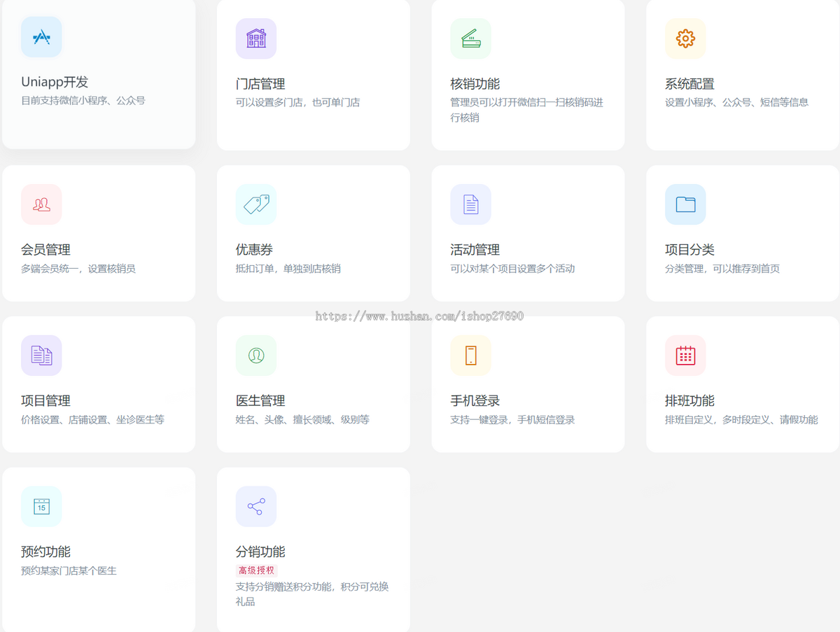840x632 pixels.
Task: Select the 排班功能 heading
Action: point(689,401)
